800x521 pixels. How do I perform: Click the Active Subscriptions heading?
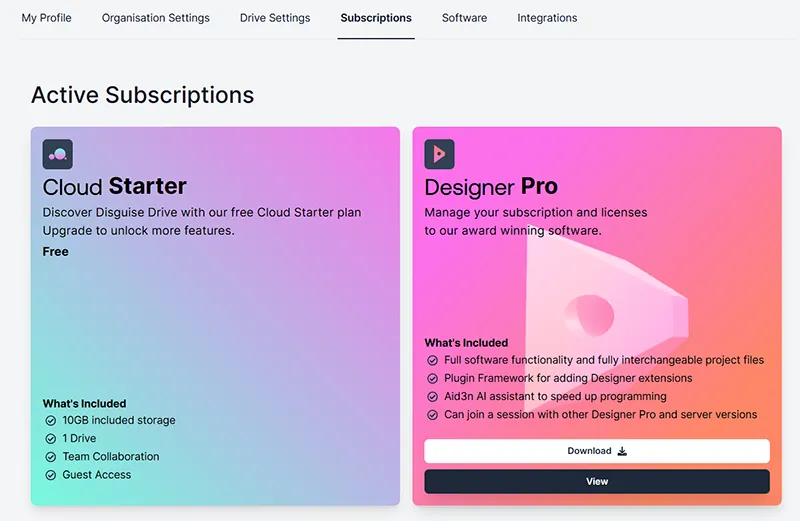coord(142,95)
